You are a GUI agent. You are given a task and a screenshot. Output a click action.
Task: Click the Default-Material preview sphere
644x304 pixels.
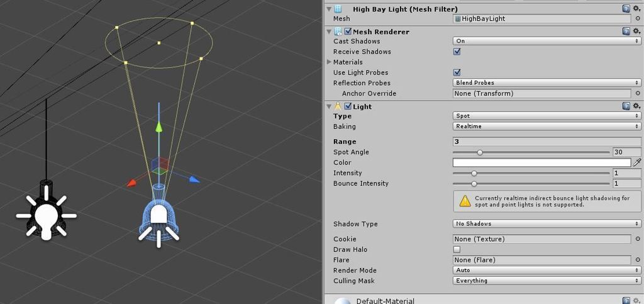(x=342, y=301)
